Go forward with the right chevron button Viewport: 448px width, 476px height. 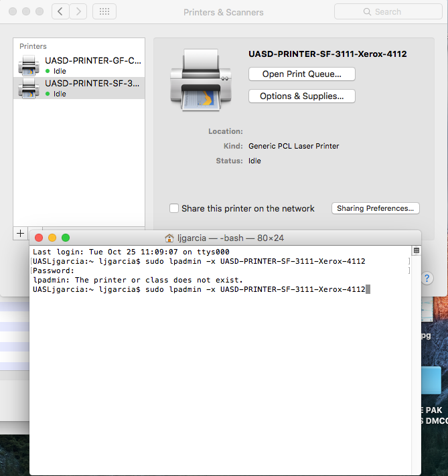coord(78,11)
